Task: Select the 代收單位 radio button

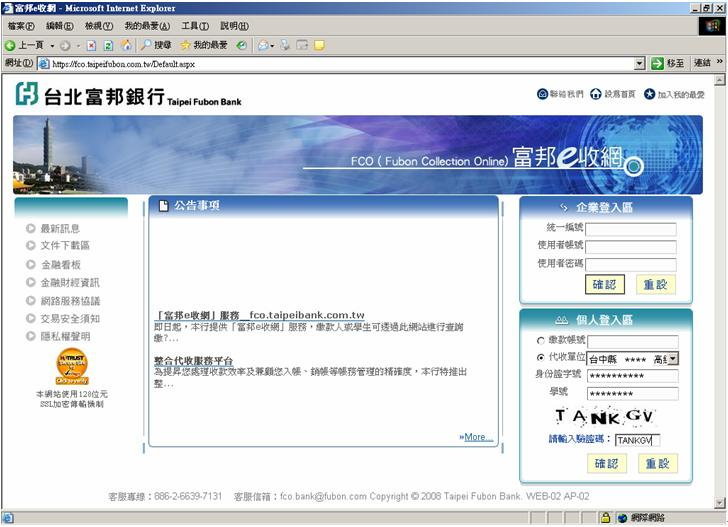Action: click(541, 357)
